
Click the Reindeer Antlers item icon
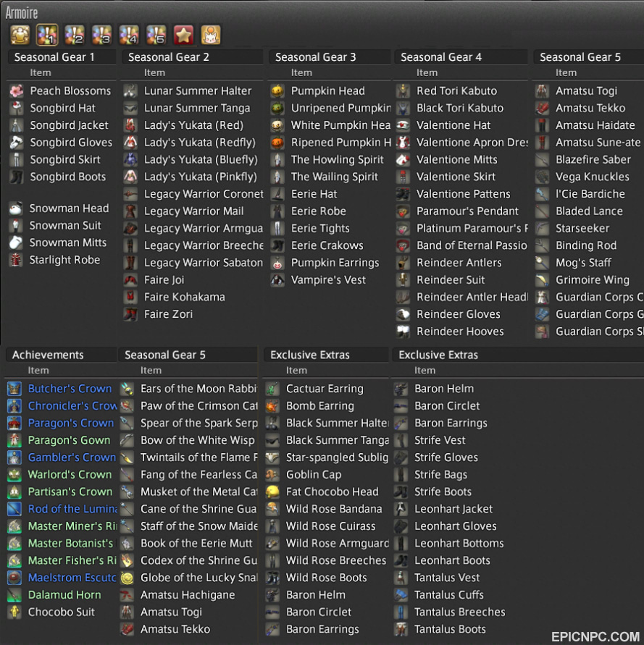pos(403,263)
